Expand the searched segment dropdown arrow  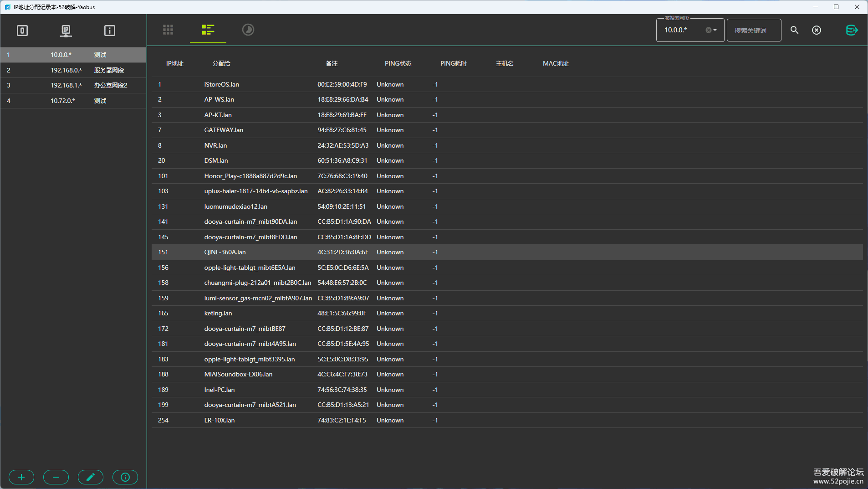pyautogui.click(x=715, y=30)
